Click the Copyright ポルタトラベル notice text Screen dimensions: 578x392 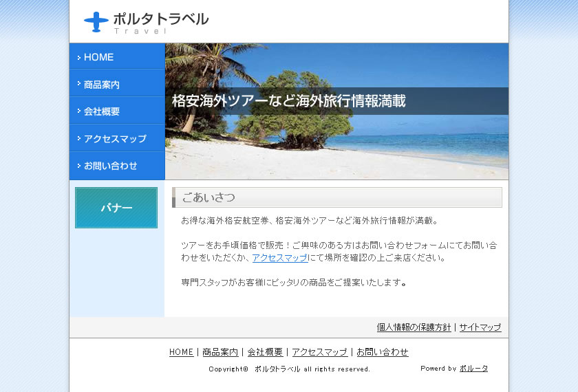coord(289,369)
